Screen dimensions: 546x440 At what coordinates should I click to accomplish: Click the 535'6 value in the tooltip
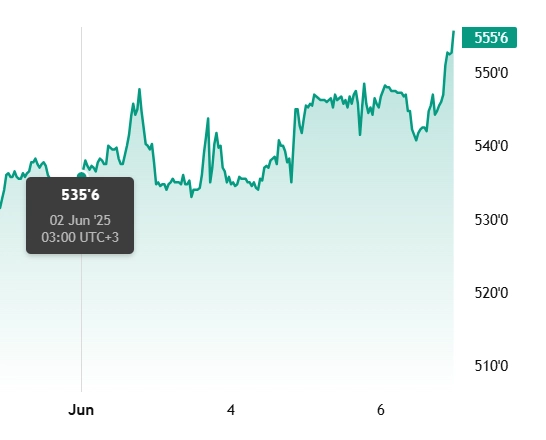[x=80, y=195]
